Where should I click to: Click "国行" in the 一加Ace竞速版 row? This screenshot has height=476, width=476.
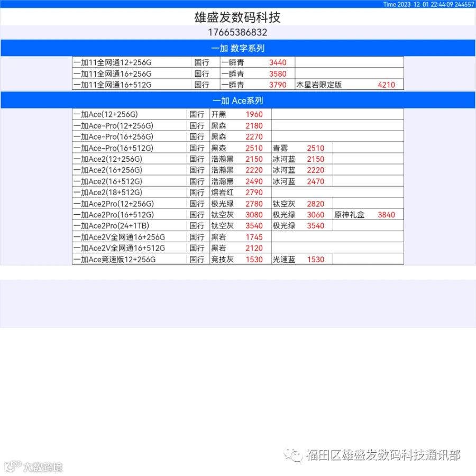click(197, 260)
